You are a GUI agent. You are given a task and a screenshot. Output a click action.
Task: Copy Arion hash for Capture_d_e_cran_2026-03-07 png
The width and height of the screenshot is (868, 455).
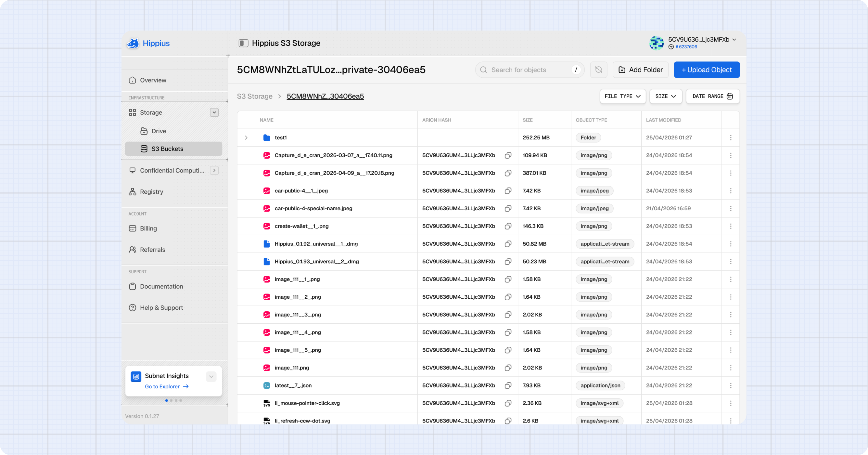[x=508, y=155]
